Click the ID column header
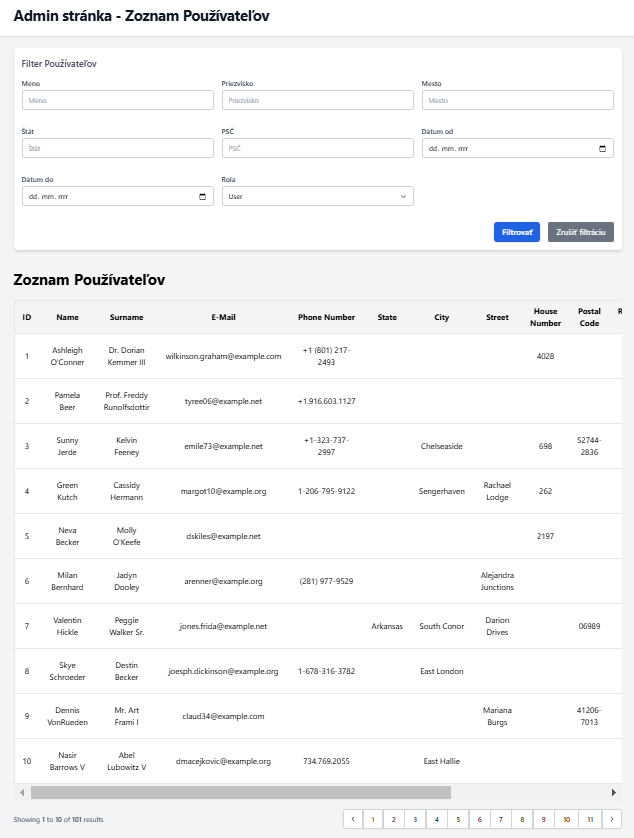The height and width of the screenshot is (838, 634). pos(27,317)
